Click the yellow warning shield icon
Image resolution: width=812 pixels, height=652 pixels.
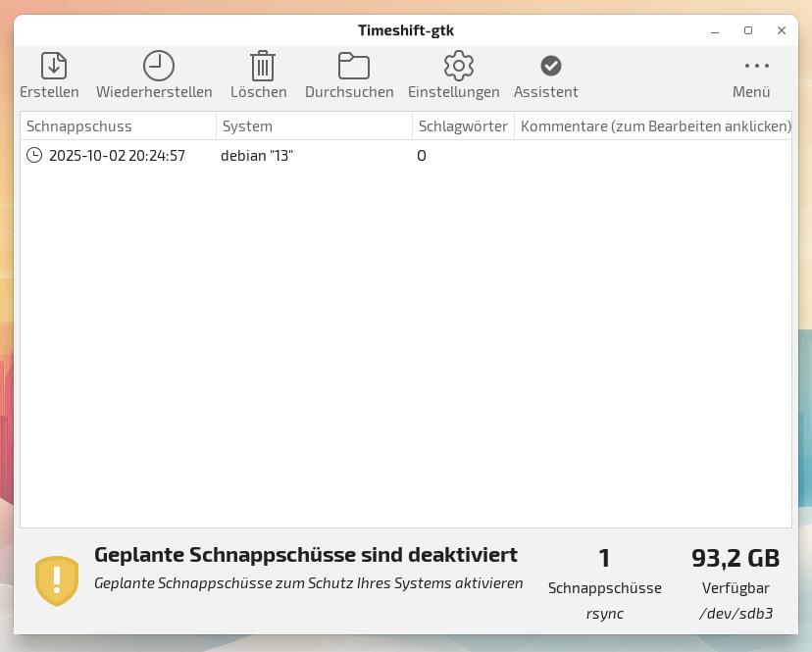pos(56,580)
